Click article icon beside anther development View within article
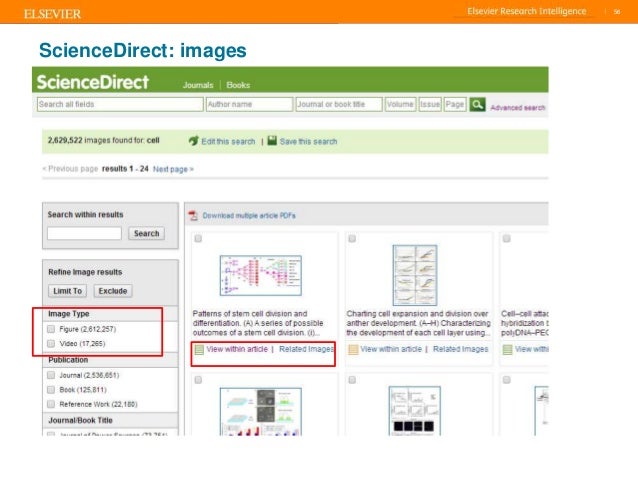The image size is (638, 479). [353, 350]
